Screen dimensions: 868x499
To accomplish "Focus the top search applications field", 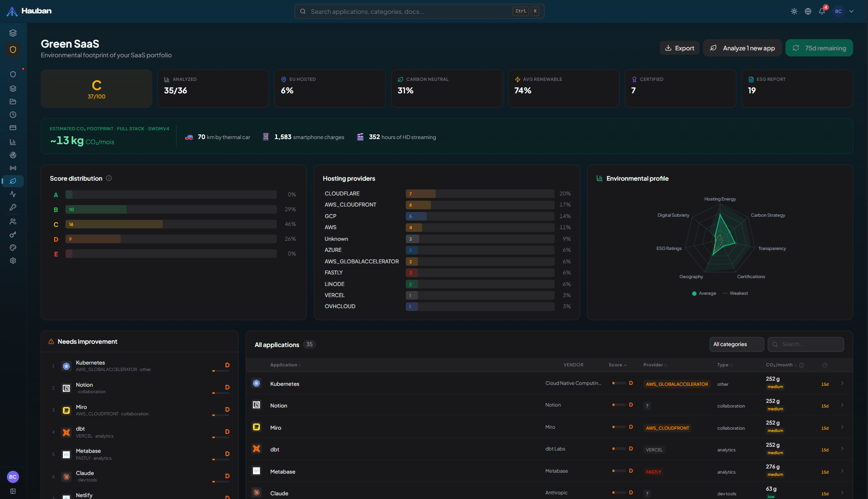I will [x=419, y=11].
